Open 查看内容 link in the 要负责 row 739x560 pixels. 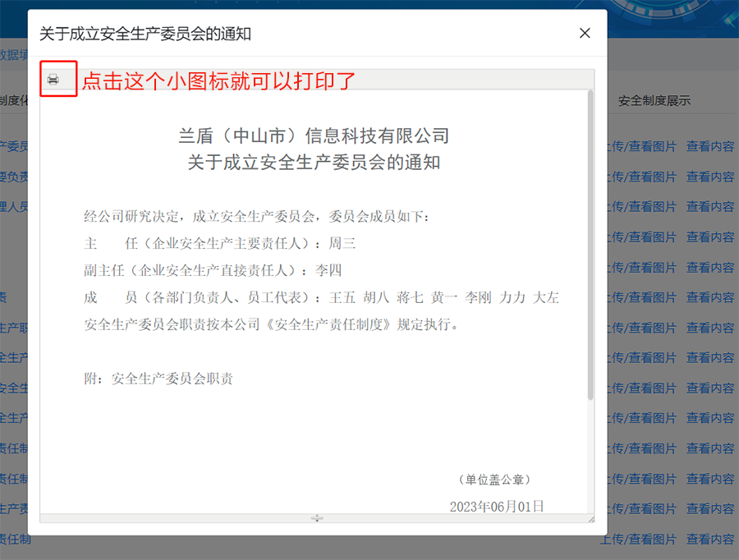tap(709, 177)
